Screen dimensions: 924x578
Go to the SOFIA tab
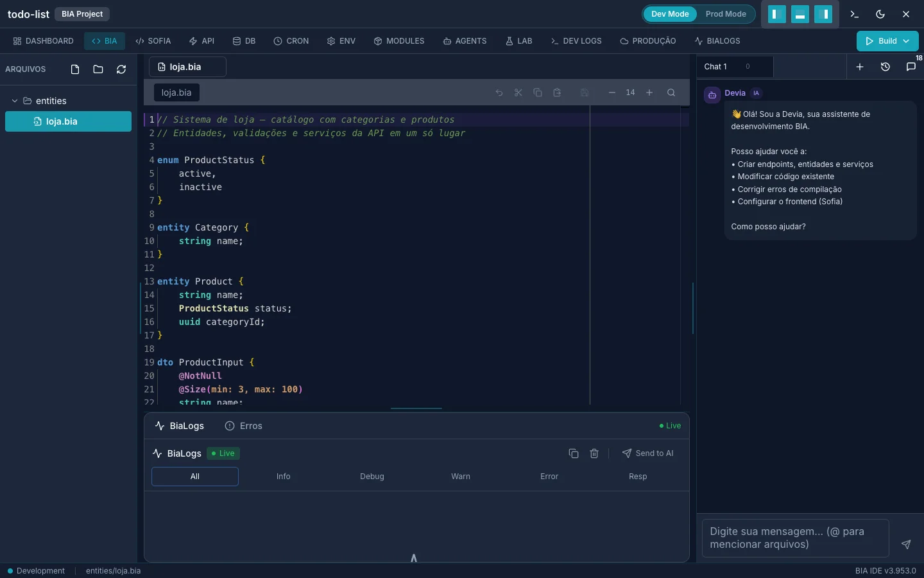coord(153,41)
